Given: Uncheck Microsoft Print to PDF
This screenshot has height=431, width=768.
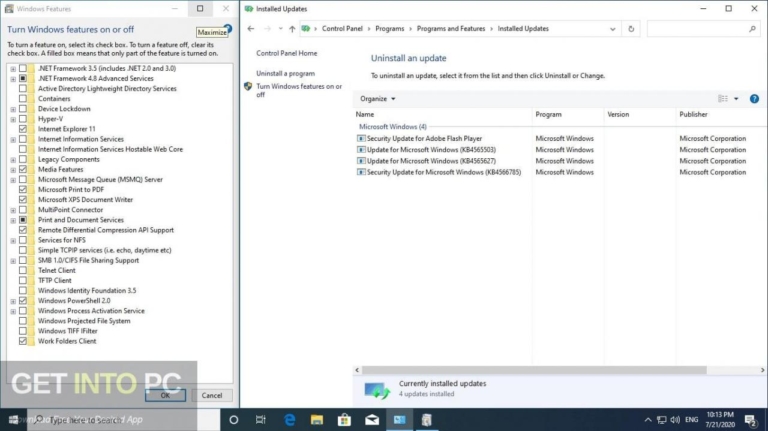Looking at the screenshot, I should coord(23,190).
